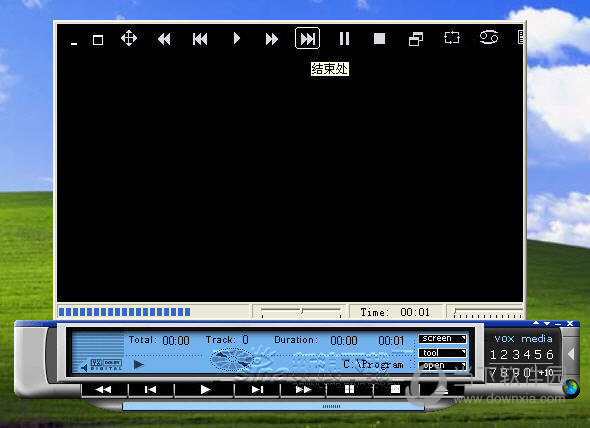This screenshot has height=428, width=590.
Task: Pause playback using the top toolbar icon
Action: point(344,38)
